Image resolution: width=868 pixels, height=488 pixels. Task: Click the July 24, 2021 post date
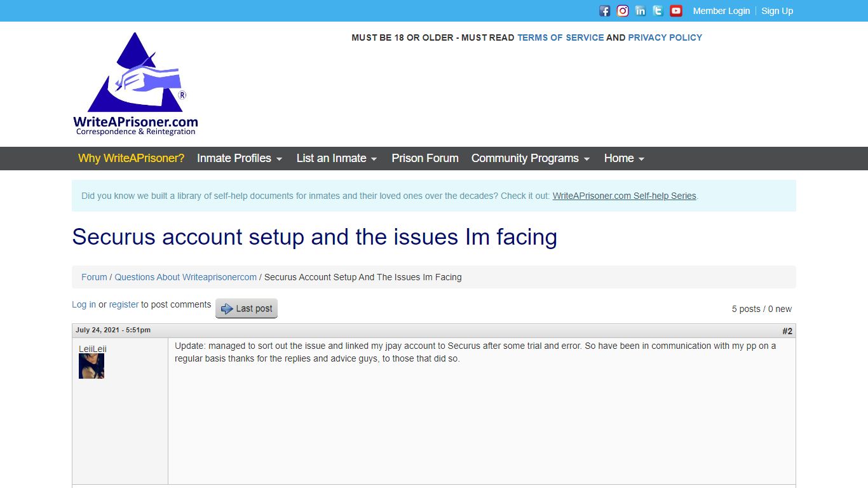113,330
